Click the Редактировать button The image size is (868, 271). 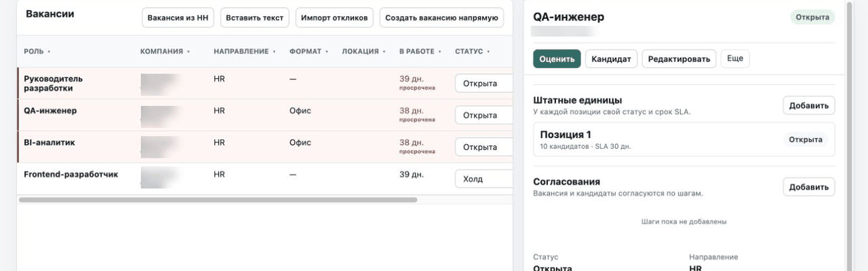pyautogui.click(x=679, y=59)
